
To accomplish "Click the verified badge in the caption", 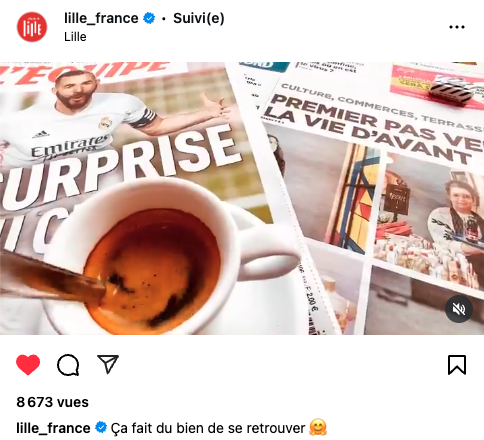I will coord(101,428).
